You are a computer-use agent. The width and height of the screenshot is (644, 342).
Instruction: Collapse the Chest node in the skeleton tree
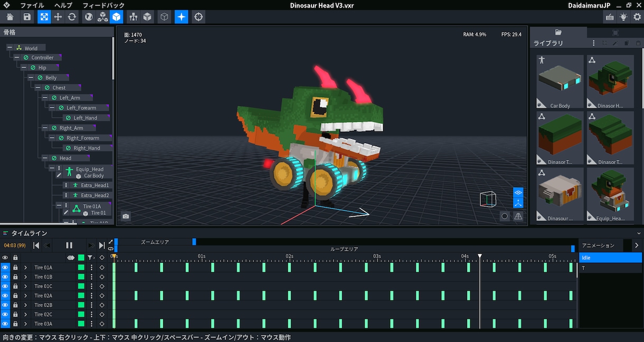38,88
